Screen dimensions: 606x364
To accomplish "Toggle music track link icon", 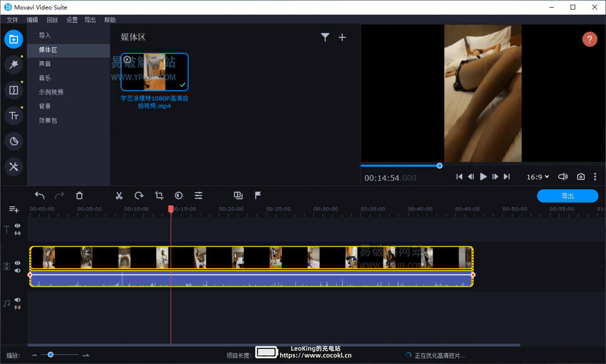I will (18, 307).
